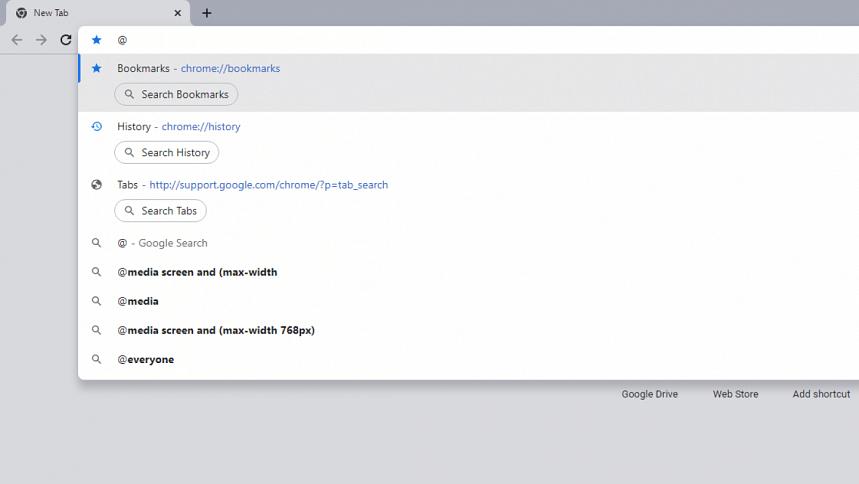The height and width of the screenshot is (484, 859).
Task: Select the '@ - Google Search' suggestion
Action: click(x=469, y=243)
